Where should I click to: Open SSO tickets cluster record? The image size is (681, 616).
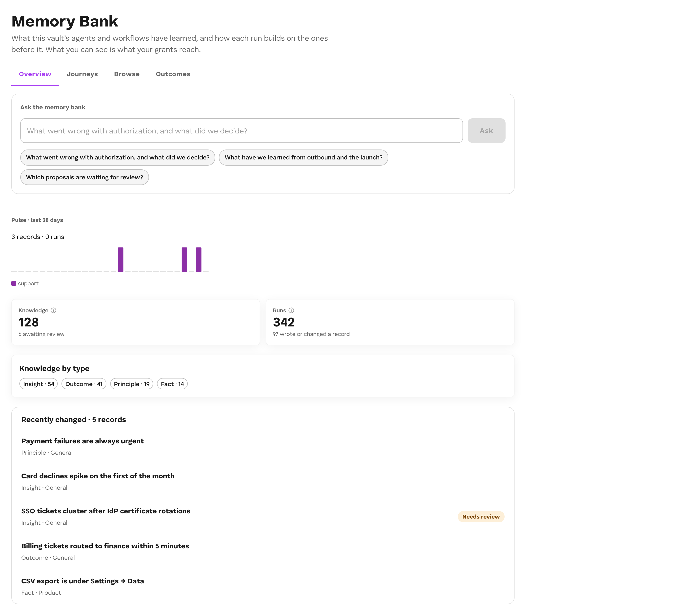[x=263, y=517]
